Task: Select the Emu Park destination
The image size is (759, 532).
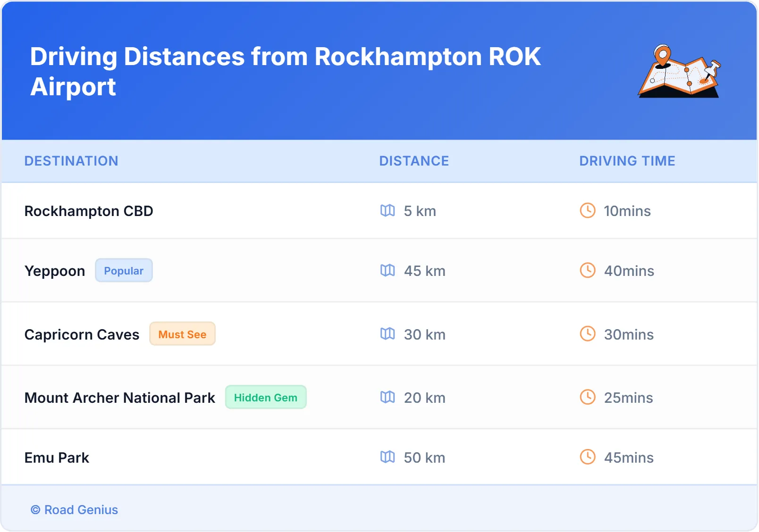Action: tap(57, 457)
